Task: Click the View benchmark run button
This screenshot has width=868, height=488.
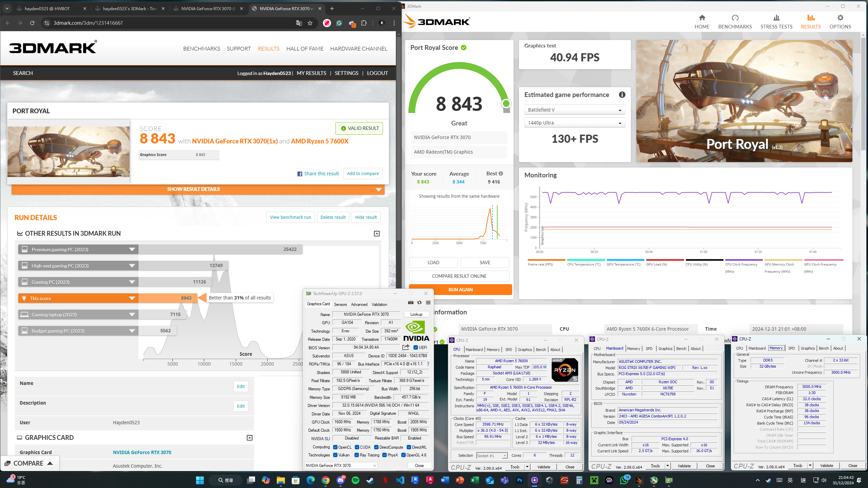Action: [x=290, y=217]
